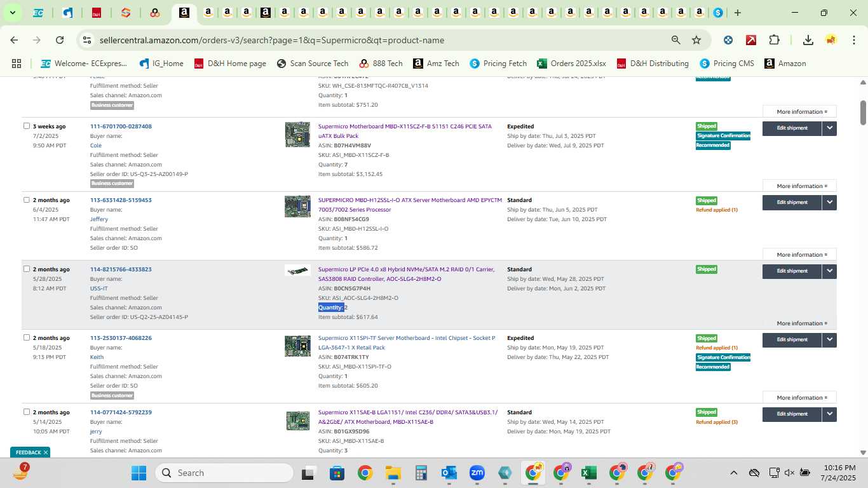Image resolution: width=868 pixels, height=488 pixels.
Task: Expand Edit shipment dropdown for USS-IT order
Action: tap(829, 271)
